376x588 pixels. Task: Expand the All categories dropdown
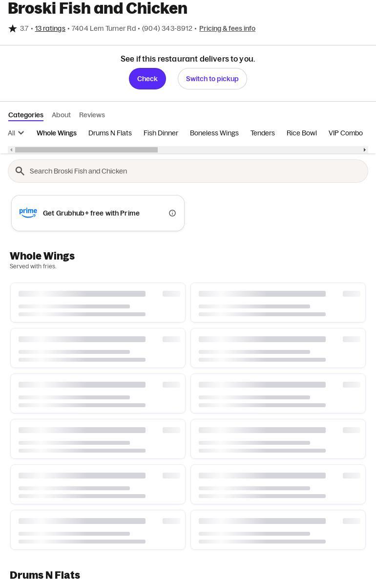(16, 133)
